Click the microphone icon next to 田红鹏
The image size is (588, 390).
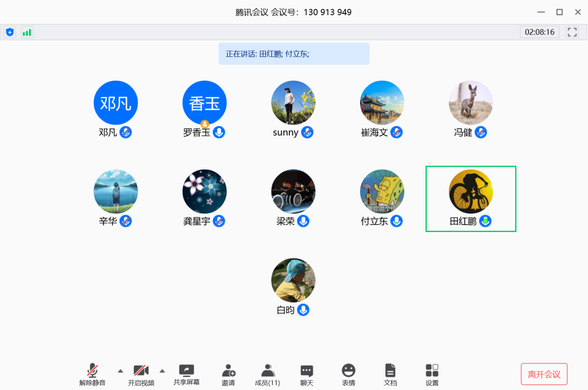(x=485, y=221)
